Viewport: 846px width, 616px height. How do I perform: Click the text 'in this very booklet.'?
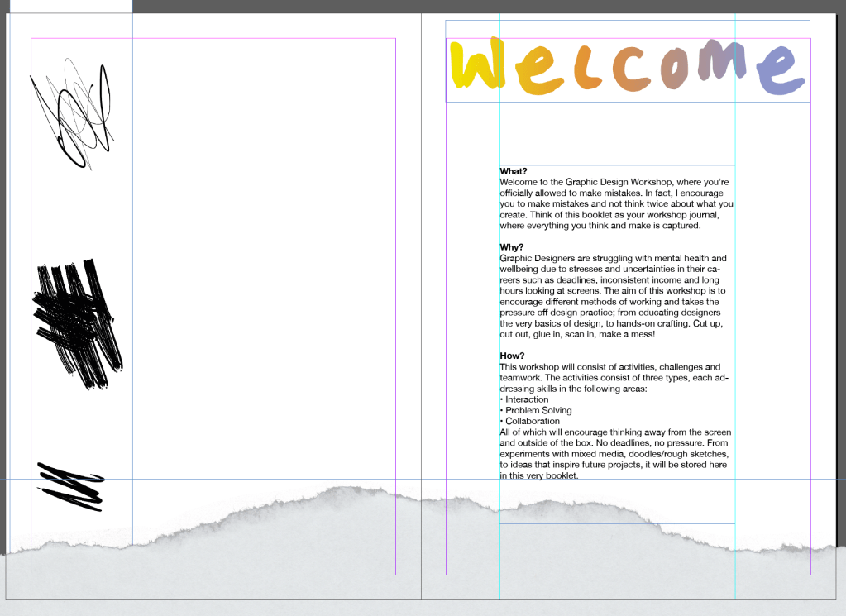click(x=539, y=476)
